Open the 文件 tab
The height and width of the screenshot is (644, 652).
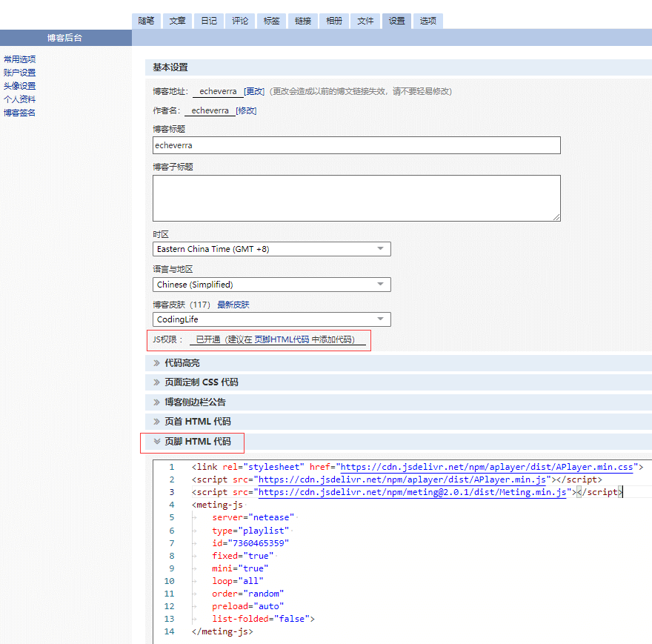(365, 21)
